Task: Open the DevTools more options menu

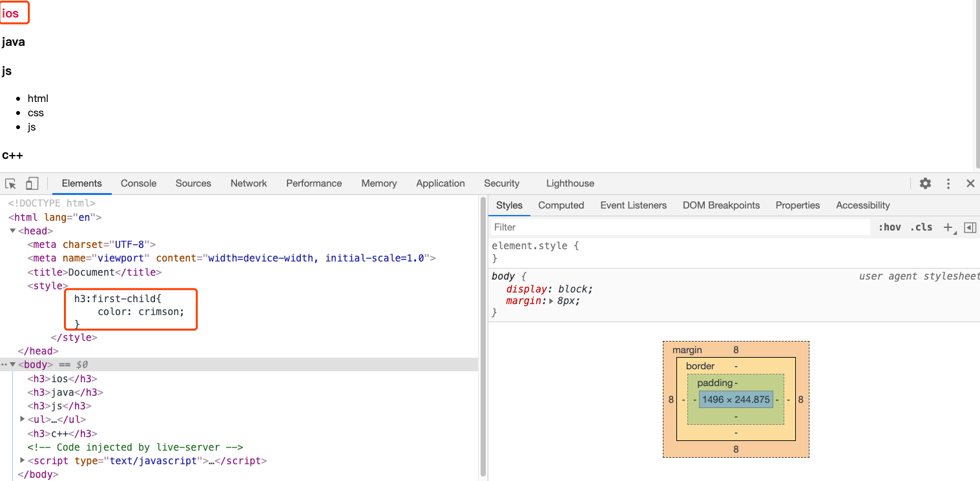Action: [x=948, y=183]
